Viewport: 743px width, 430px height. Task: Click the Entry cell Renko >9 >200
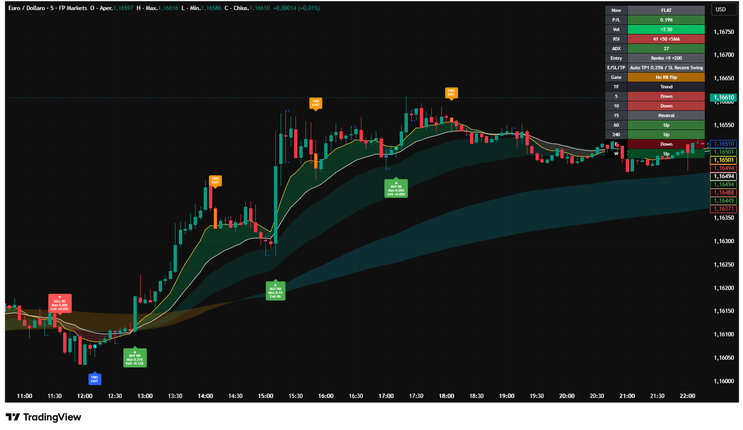(x=666, y=58)
